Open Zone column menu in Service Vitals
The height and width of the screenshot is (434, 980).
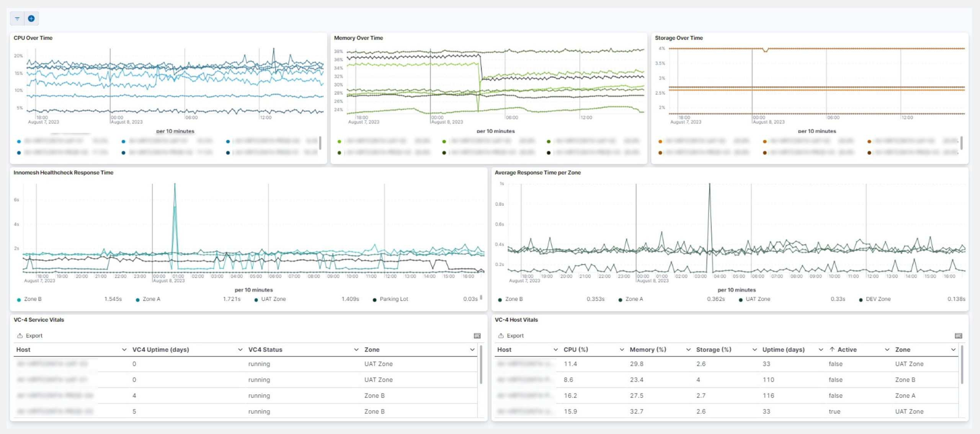pyautogui.click(x=472, y=349)
